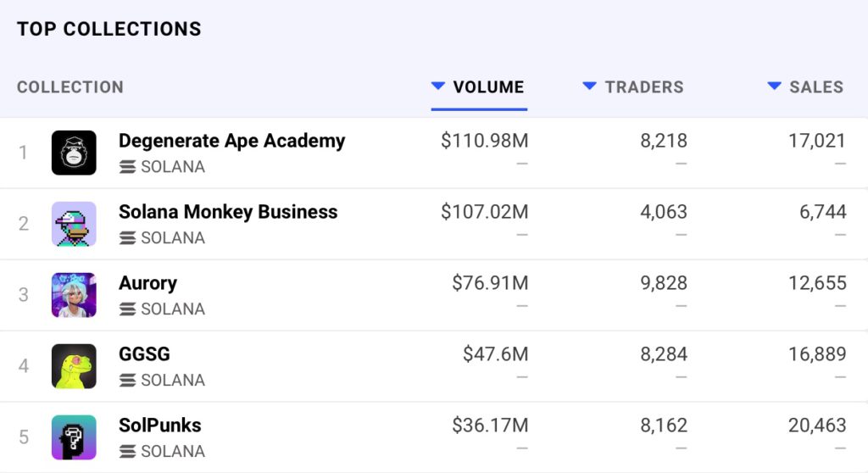The image size is (868, 473).
Task: Open the SolPunks collection name link
Action: [x=159, y=426]
